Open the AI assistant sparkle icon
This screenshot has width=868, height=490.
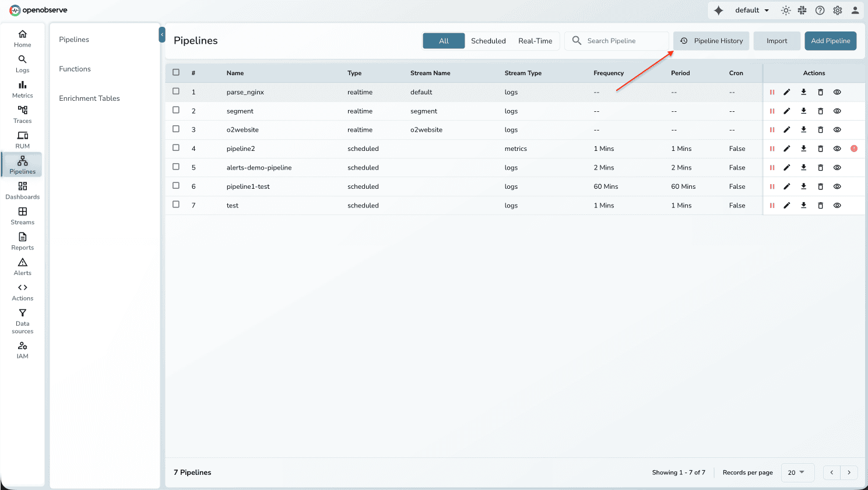click(719, 10)
